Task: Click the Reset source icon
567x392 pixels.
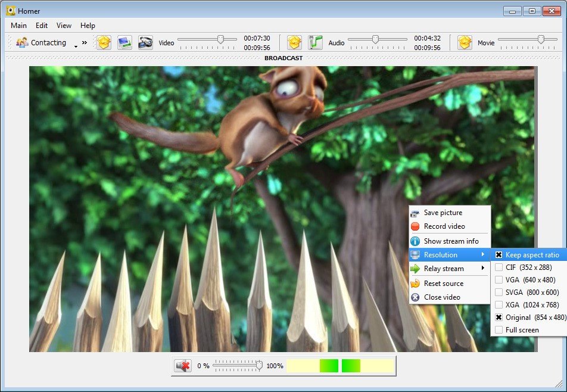Action: (x=415, y=284)
